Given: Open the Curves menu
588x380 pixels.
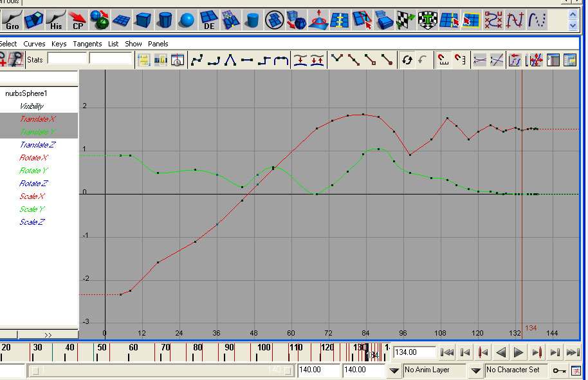Looking at the screenshot, I should pyautogui.click(x=34, y=44).
